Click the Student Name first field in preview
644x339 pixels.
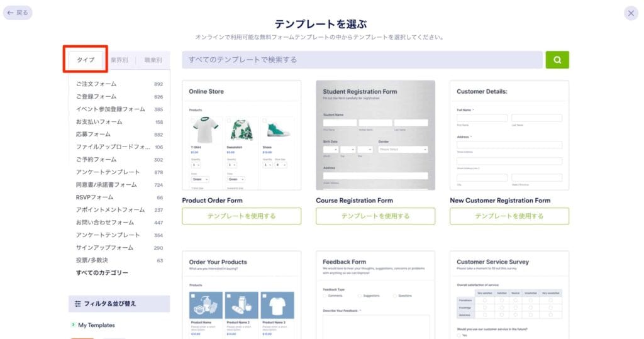point(340,123)
